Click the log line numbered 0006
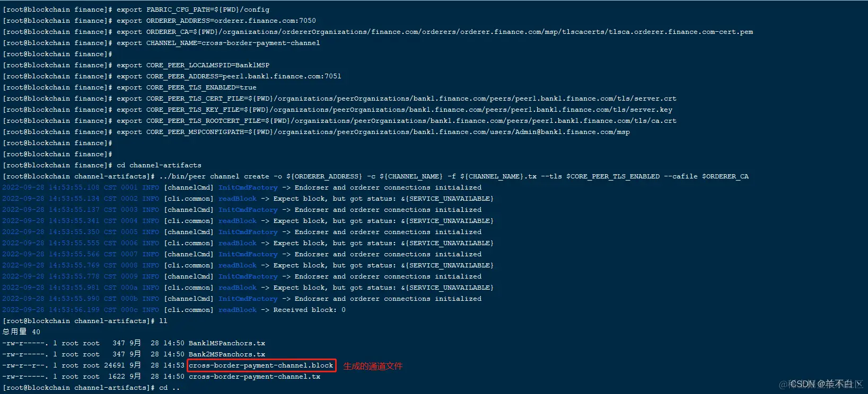The height and width of the screenshot is (394, 868). [x=248, y=243]
